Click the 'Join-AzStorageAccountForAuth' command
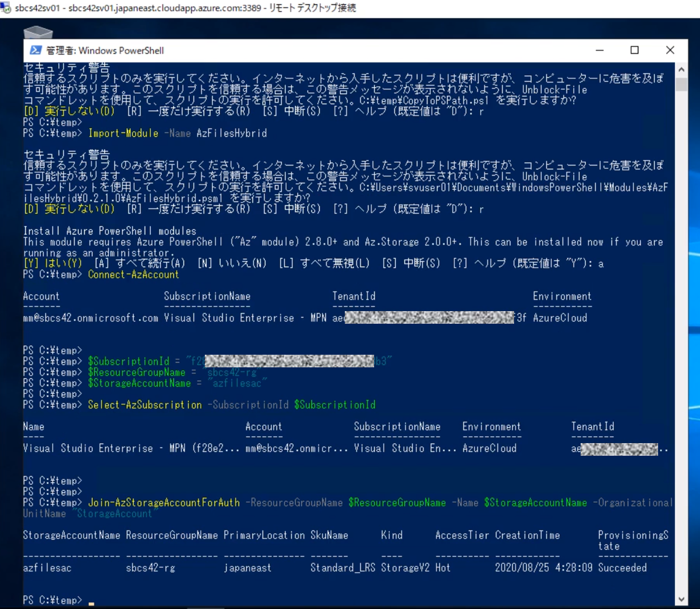Viewport: 700px width, 609px height. point(164,502)
